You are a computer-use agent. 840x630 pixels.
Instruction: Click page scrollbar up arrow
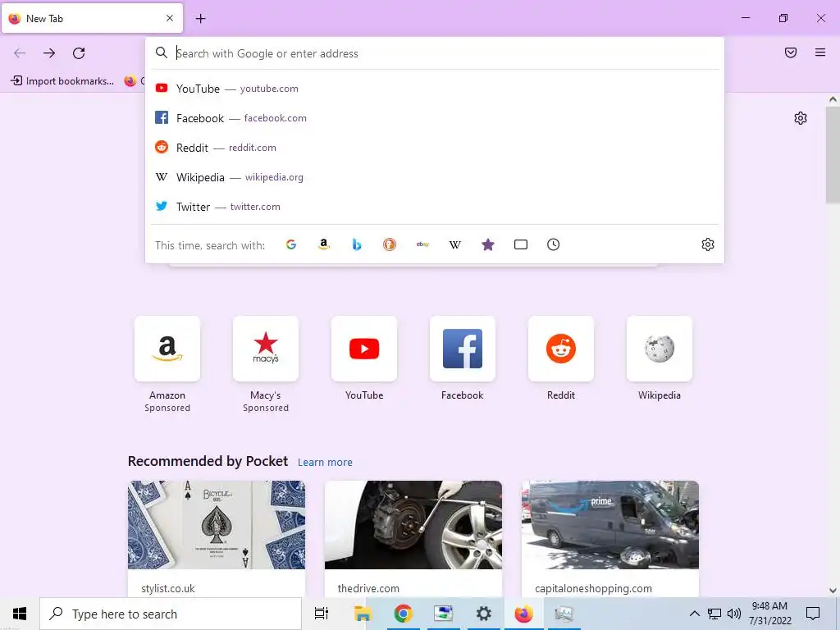click(x=833, y=99)
